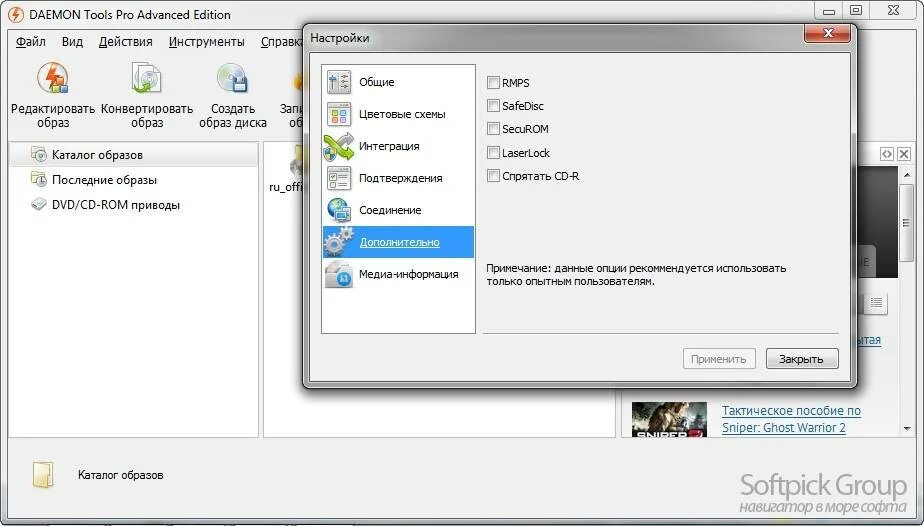Click the Color schemes settings icon
This screenshot has height=526, width=924.
click(339, 114)
